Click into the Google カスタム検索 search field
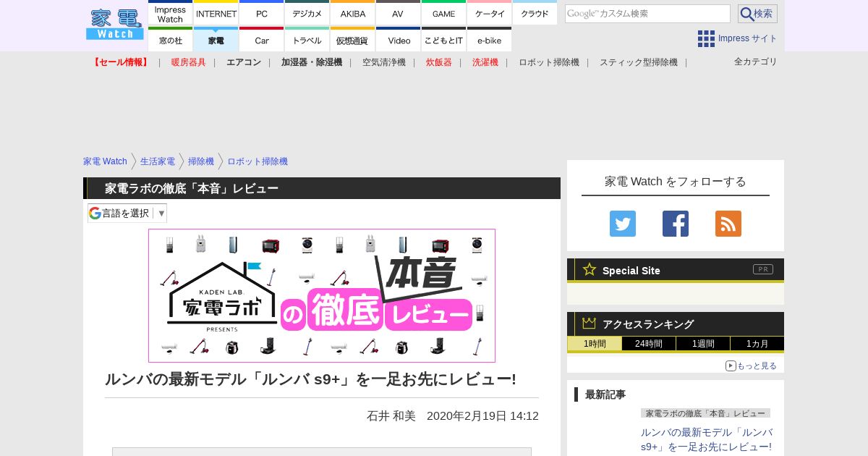This screenshot has height=456, width=868. pos(647,14)
